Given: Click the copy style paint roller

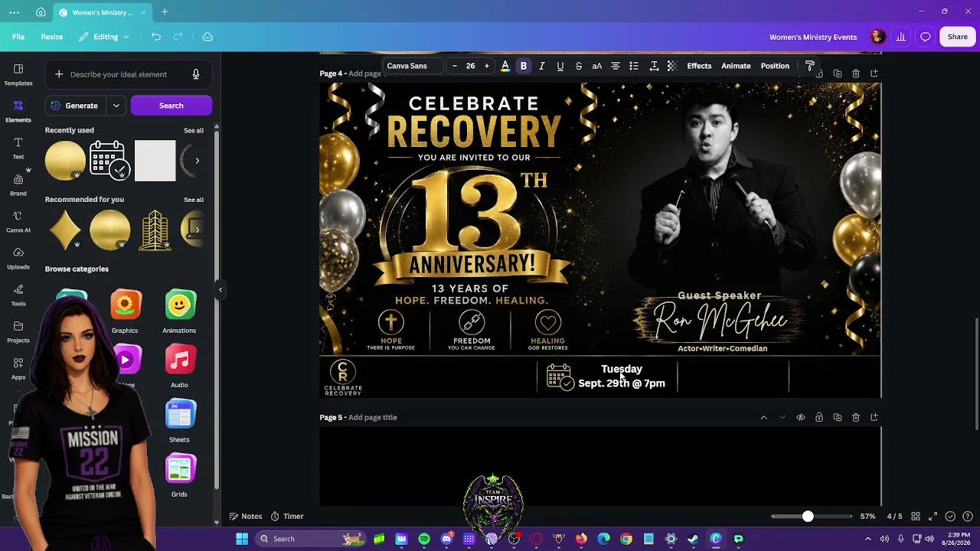Looking at the screenshot, I should click(x=810, y=66).
